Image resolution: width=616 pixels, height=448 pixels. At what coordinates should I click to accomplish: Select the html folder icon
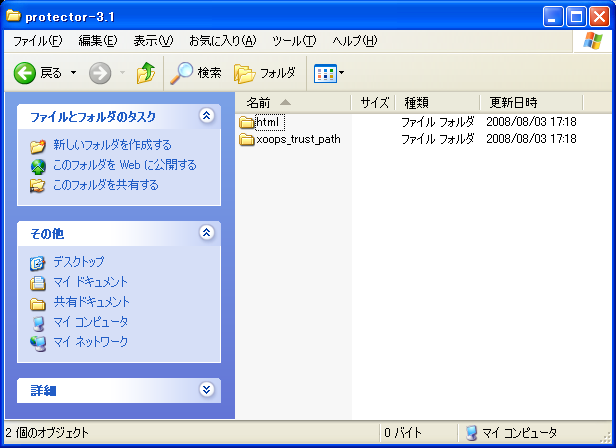(x=247, y=123)
